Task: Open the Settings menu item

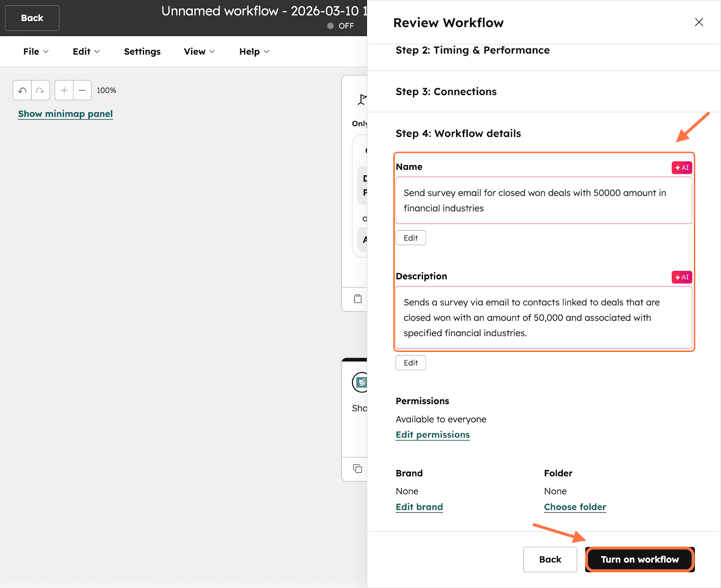Action: pos(142,51)
